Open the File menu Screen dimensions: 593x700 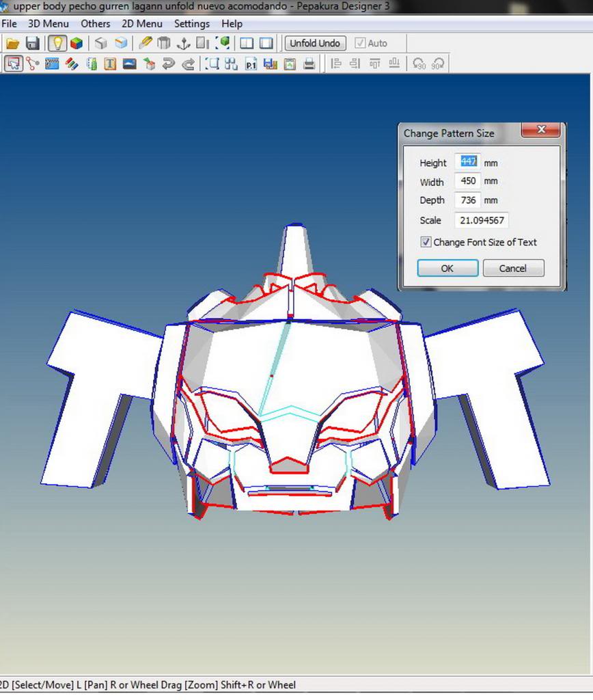pyautogui.click(x=9, y=24)
